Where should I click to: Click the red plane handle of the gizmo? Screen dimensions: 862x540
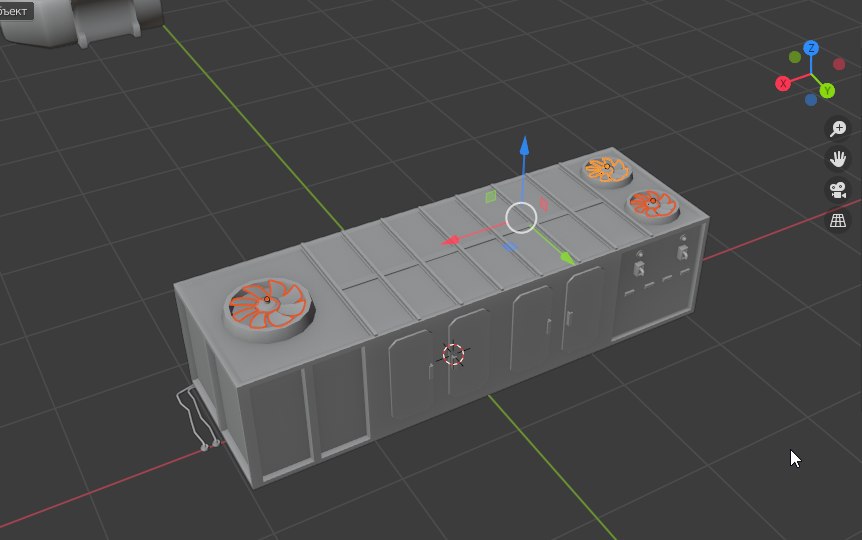click(x=544, y=205)
